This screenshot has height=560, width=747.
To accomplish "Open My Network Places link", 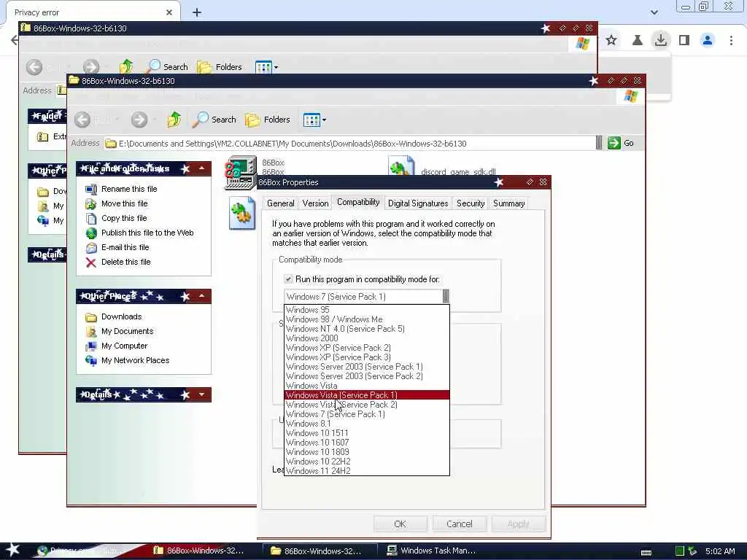I will pos(127,360).
